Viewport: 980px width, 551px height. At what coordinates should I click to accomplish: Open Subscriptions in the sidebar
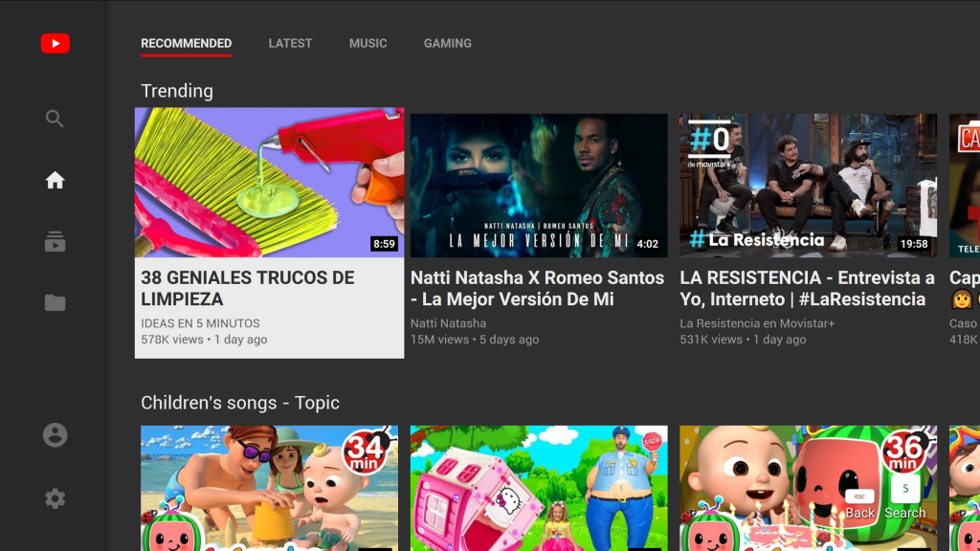55,242
